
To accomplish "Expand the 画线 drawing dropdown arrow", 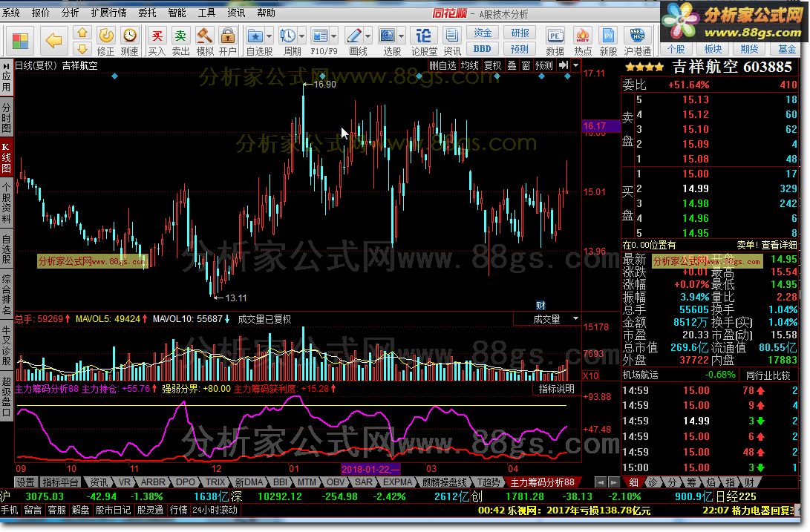I will [368, 36].
